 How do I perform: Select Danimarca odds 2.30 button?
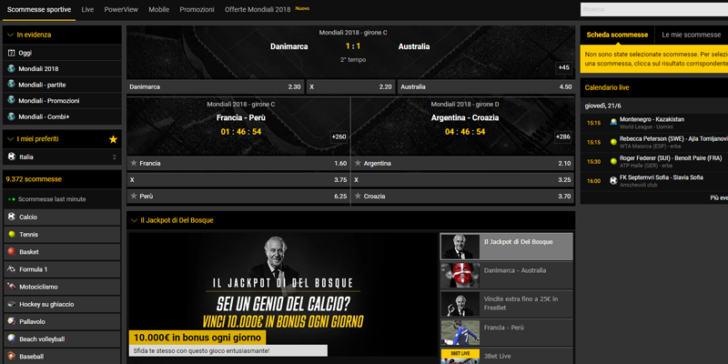(x=215, y=87)
